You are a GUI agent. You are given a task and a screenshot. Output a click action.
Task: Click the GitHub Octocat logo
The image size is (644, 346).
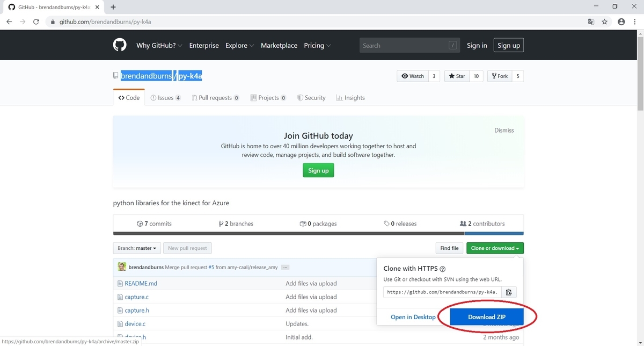[x=120, y=45]
